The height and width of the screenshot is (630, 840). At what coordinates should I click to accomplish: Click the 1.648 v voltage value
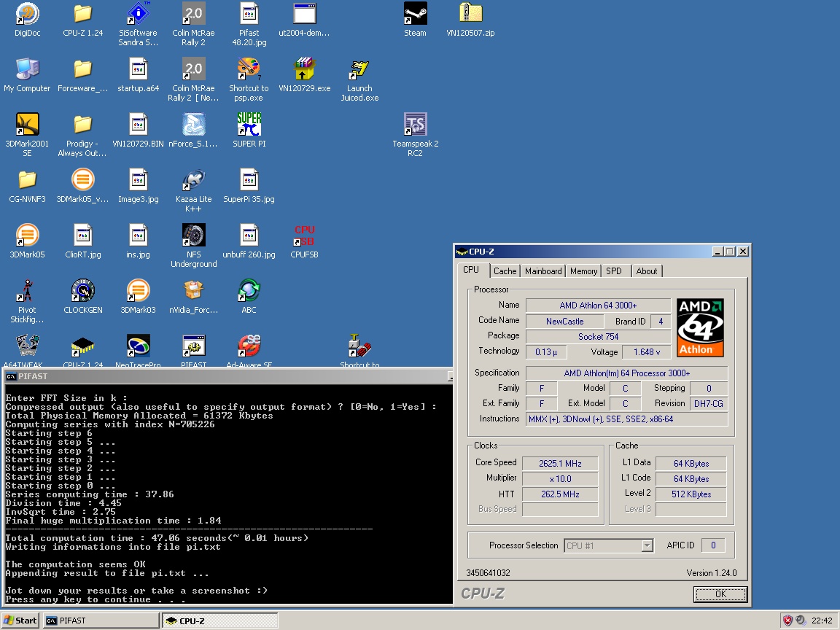pyautogui.click(x=647, y=352)
